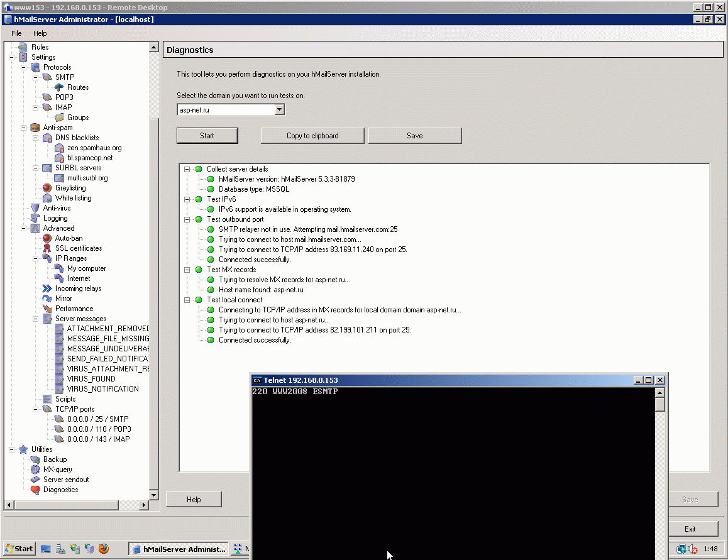The height and width of the screenshot is (560, 728).
Task: Select the POP3 protocol icon
Action: [47, 97]
